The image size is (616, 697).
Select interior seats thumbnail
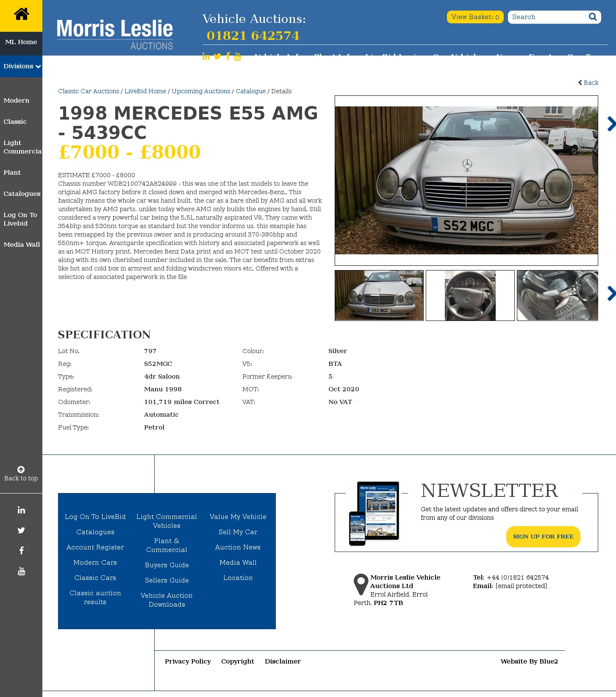(558, 296)
